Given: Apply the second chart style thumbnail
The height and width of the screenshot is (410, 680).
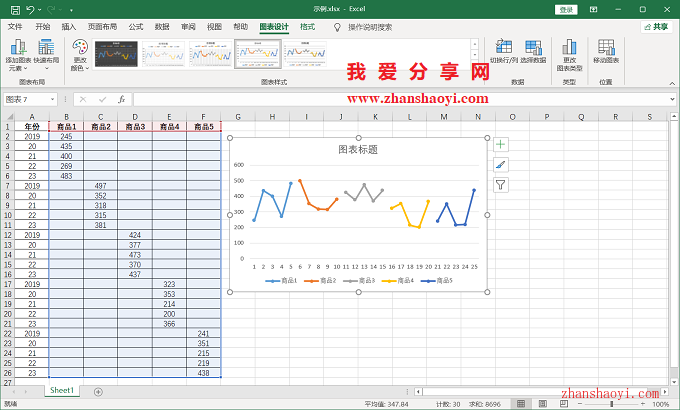Looking at the screenshot, I should pos(163,54).
